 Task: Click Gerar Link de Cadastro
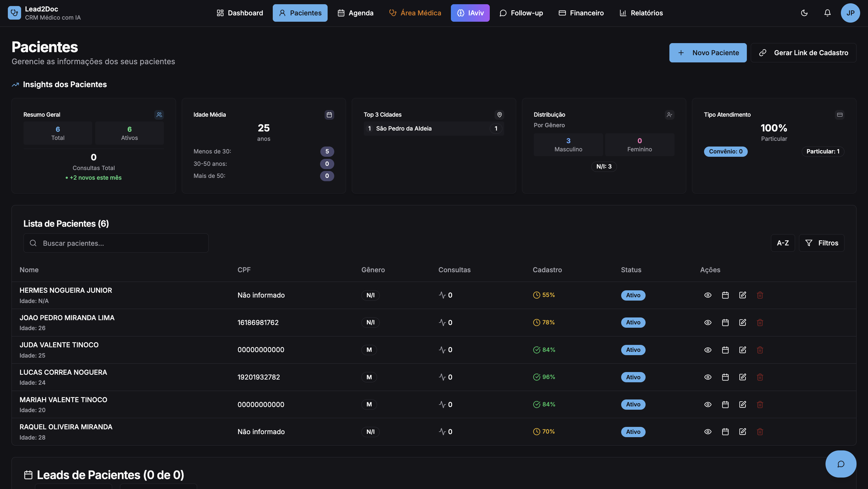pos(803,52)
